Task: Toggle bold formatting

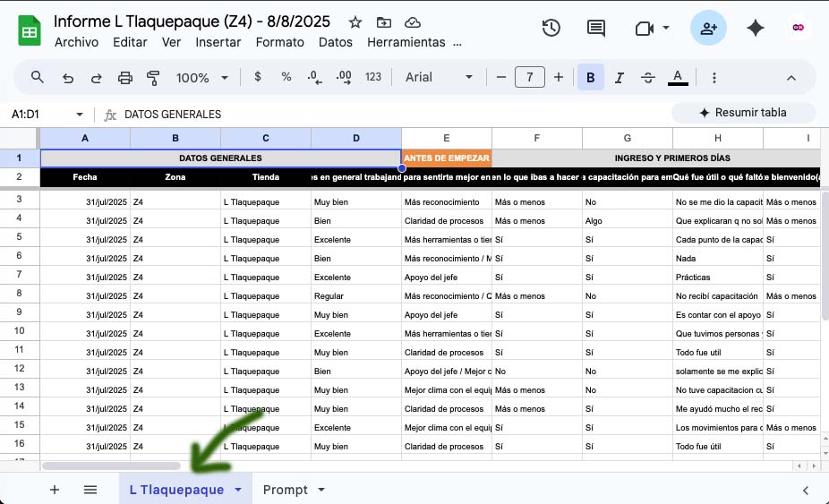Action: coord(590,78)
